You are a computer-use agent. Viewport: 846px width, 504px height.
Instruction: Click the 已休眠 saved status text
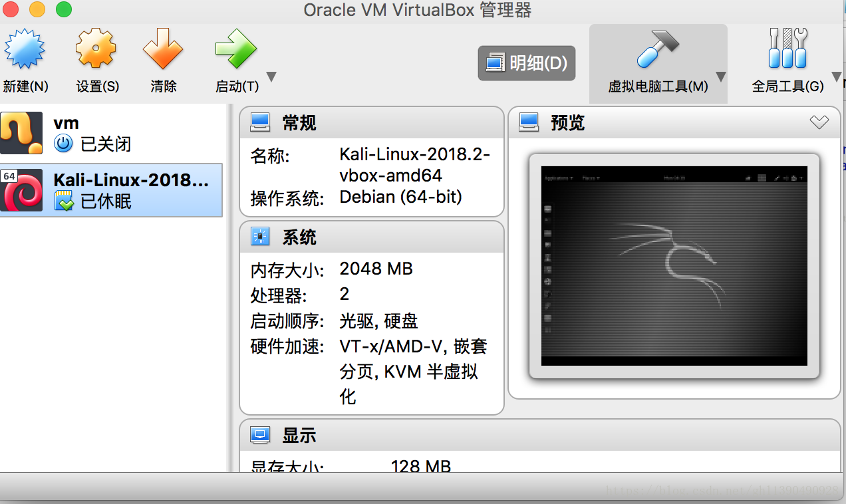click(x=106, y=201)
